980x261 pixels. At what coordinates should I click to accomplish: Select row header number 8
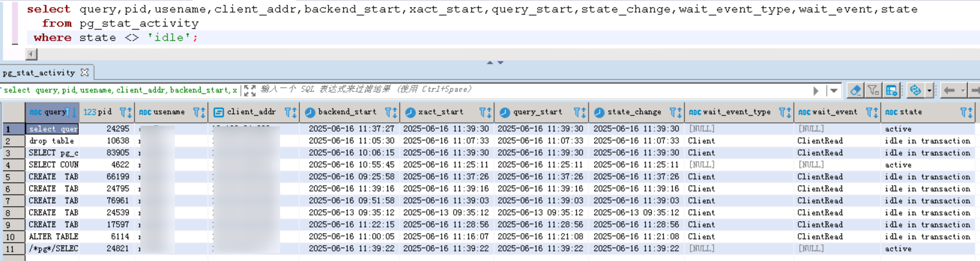point(13,213)
